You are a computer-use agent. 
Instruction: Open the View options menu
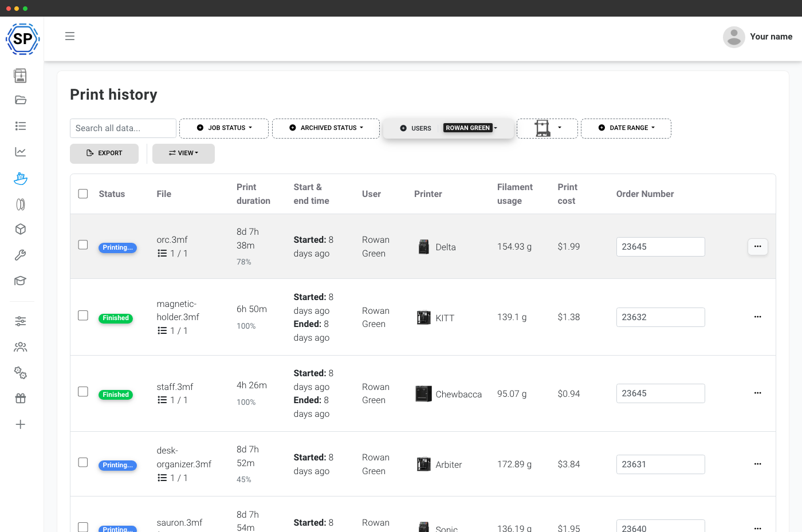point(183,153)
